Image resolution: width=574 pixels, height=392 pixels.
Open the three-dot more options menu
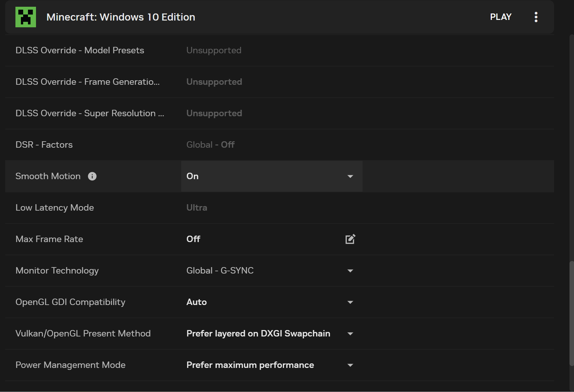(x=536, y=17)
